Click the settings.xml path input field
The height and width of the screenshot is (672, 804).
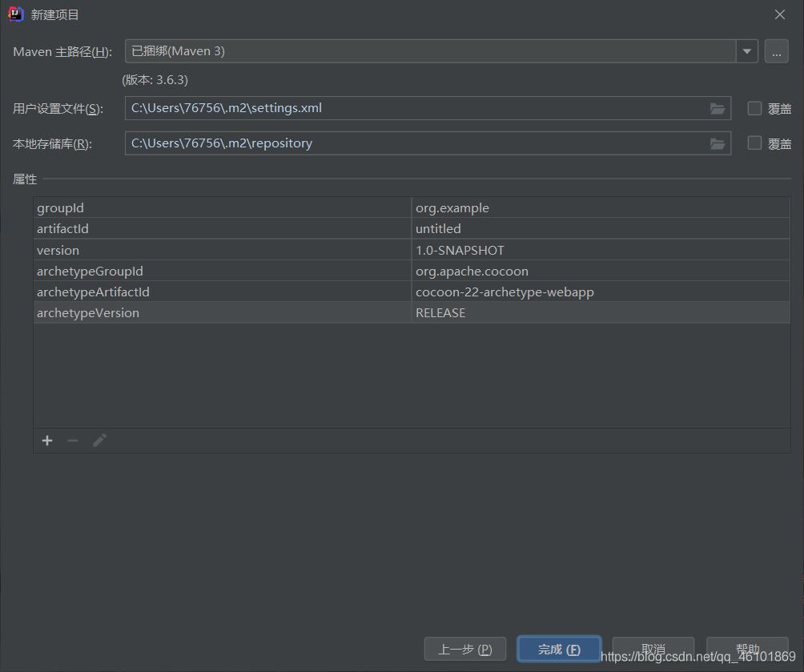[416, 108]
